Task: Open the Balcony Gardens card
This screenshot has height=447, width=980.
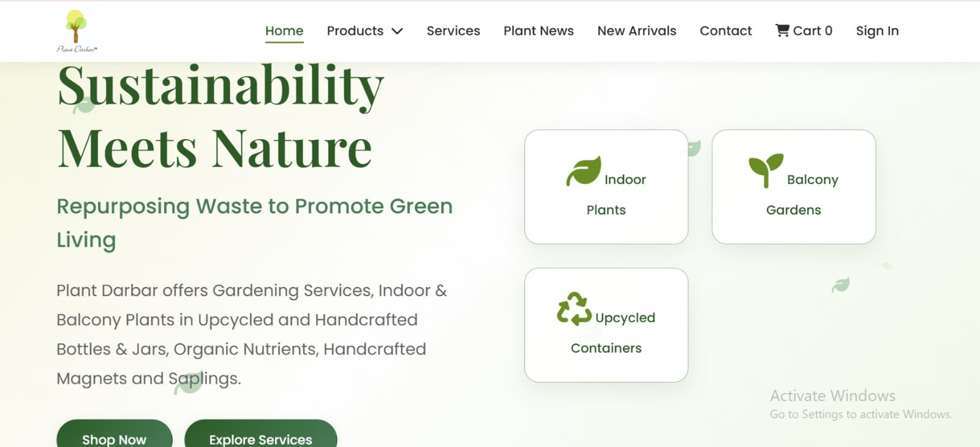Action: (794, 187)
